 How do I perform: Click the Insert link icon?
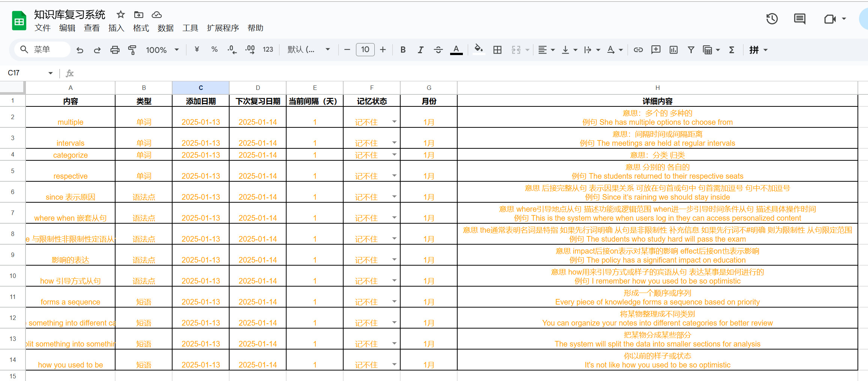pos(638,49)
